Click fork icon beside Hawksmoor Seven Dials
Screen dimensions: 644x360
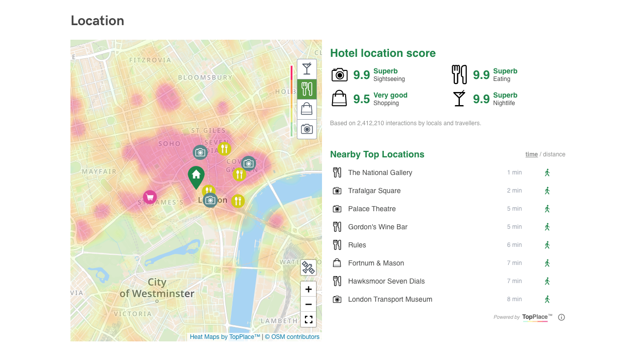click(337, 281)
